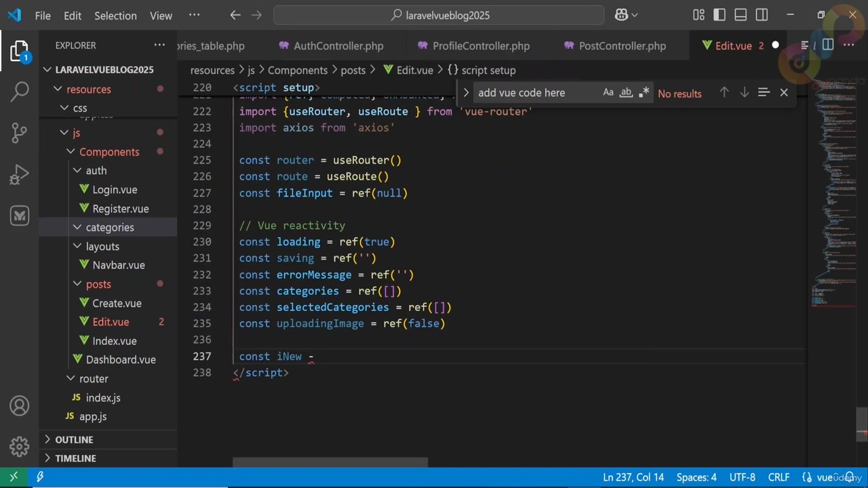The height and width of the screenshot is (488, 868).
Task: Open Explorer more actions ellipsis
Action: point(159,45)
